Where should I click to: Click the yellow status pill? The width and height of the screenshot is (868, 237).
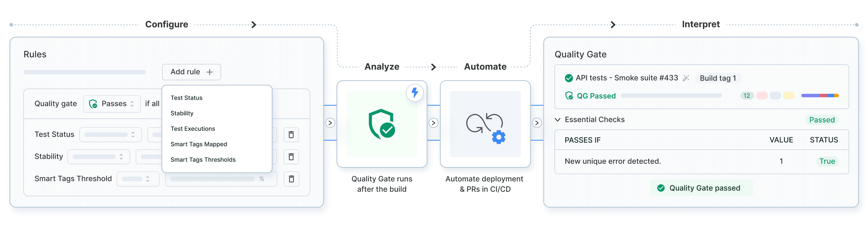(x=789, y=96)
